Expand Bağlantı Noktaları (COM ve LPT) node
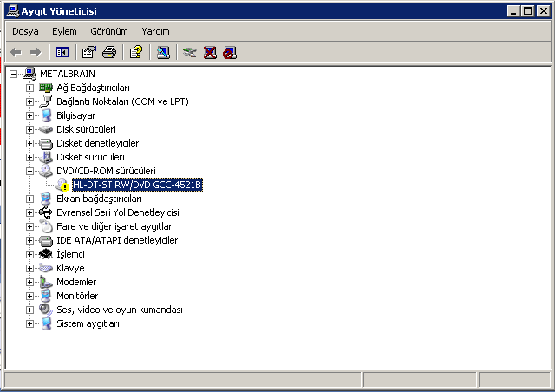 pos(29,101)
